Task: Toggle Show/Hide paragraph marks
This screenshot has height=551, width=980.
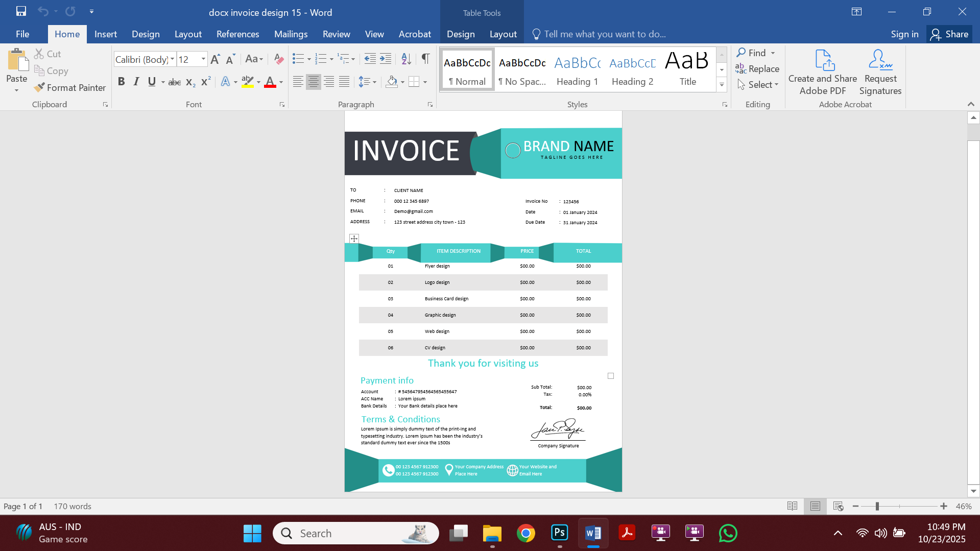Action: coord(425,59)
